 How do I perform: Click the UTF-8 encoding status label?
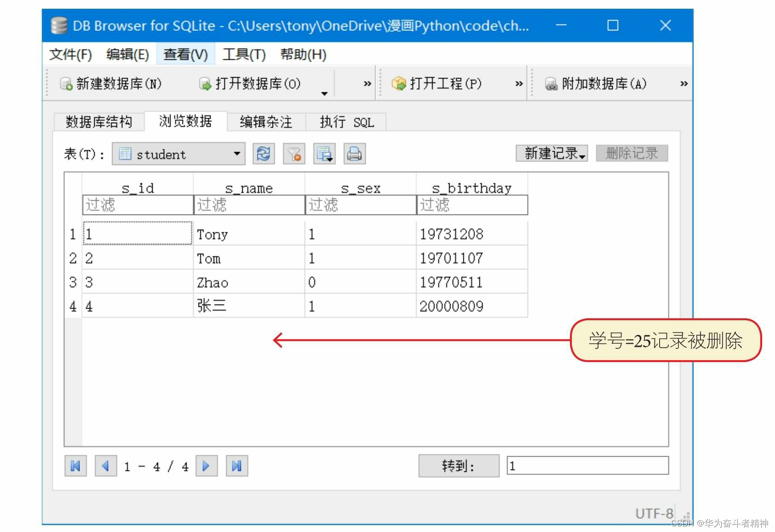pyautogui.click(x=654, y=513)
